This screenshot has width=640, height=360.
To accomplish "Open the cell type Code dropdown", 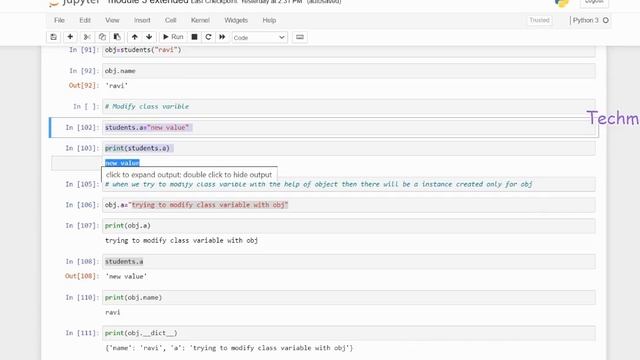I will click(x=260, y=38).
